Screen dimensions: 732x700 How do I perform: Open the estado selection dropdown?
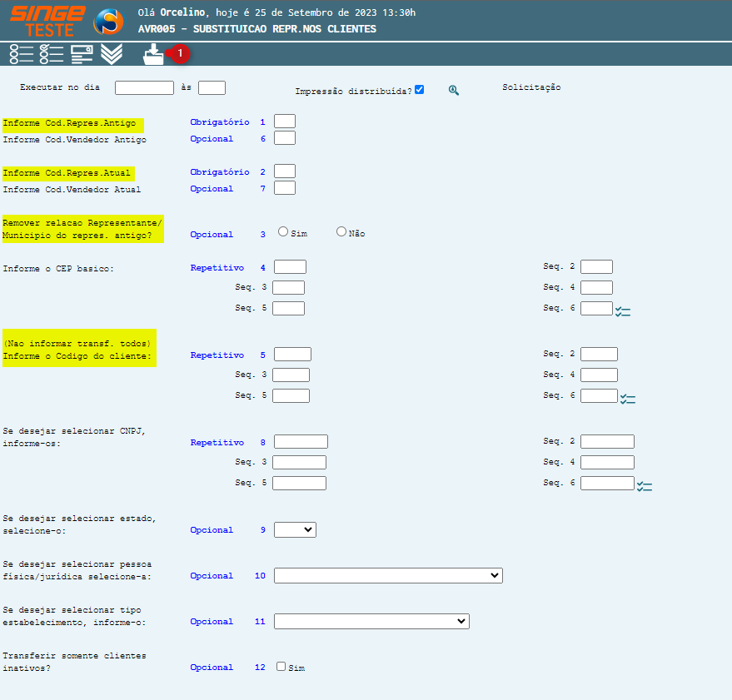295,529
